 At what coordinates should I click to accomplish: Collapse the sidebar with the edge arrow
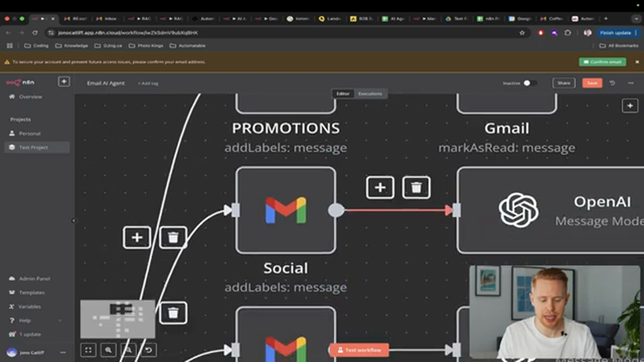coord(73,220)
